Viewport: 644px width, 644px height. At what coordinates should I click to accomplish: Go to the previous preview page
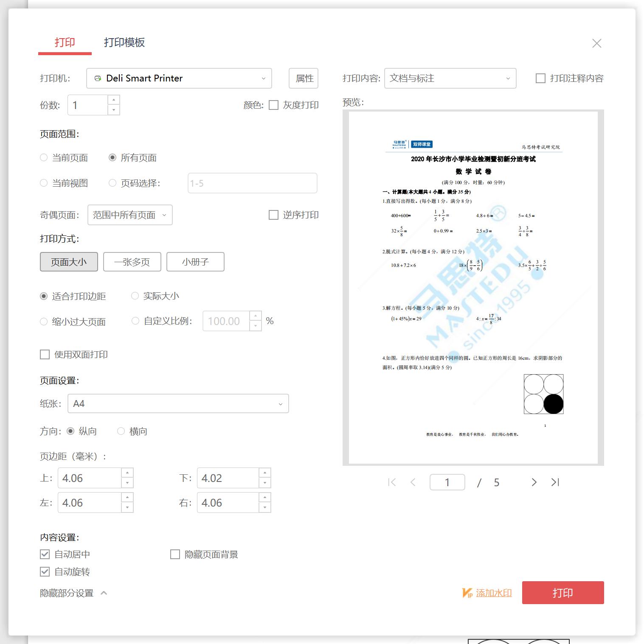(x=413, y=482)
